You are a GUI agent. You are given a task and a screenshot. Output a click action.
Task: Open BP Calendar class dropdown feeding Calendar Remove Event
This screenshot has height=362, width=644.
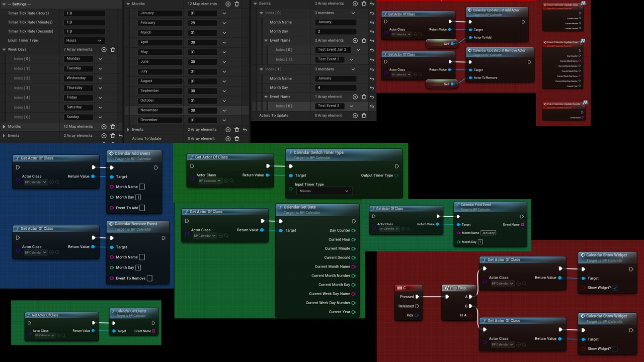pos(35,252)
